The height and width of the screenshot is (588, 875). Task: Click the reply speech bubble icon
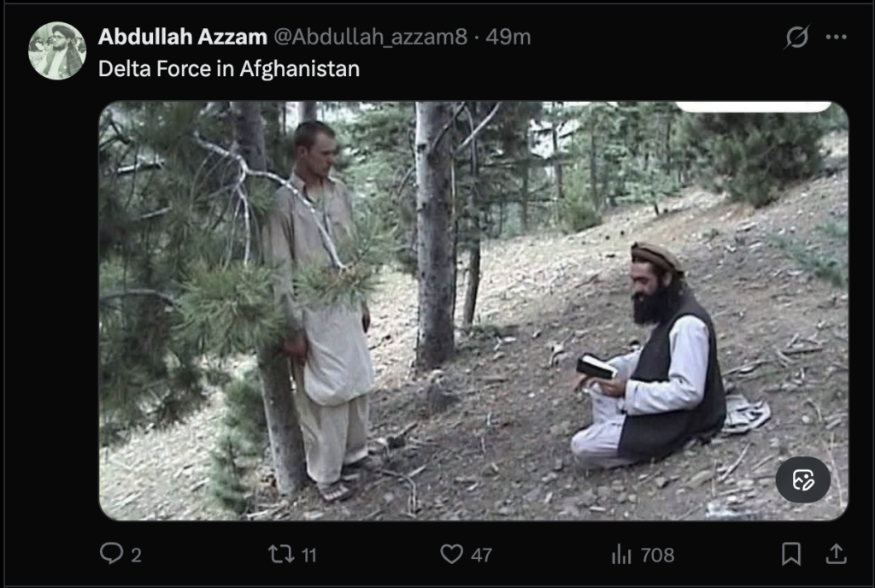(112, 554)
